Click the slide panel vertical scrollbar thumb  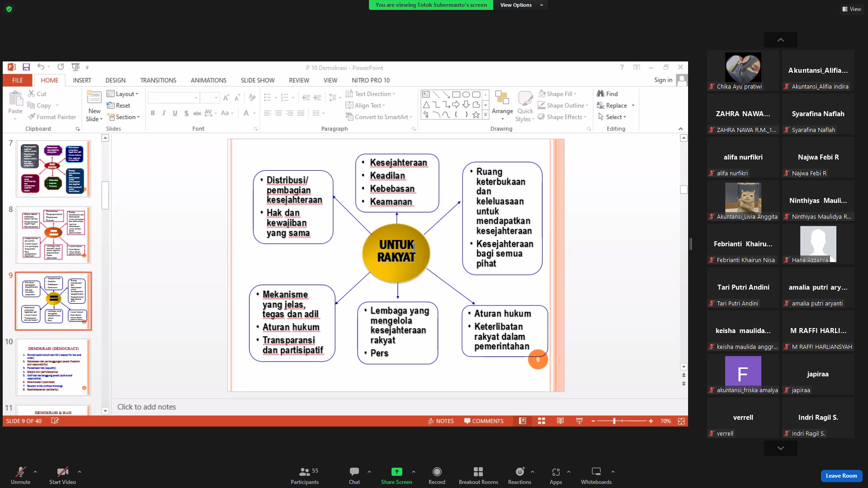(105, 195)
